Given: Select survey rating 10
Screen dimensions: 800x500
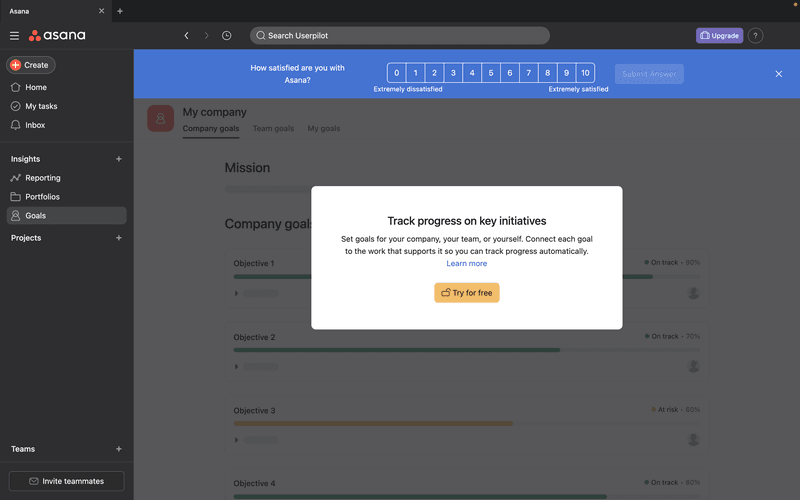Looking at the screenshot, I should tap(585, 73).
